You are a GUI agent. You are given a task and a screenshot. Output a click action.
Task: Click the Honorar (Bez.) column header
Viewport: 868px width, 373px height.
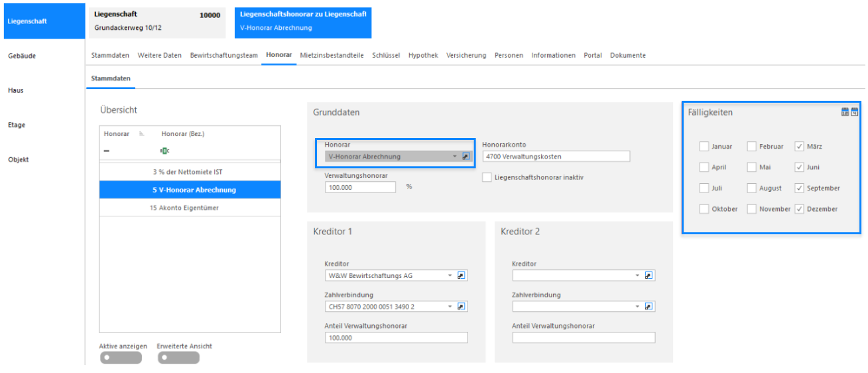click(182, 134)
